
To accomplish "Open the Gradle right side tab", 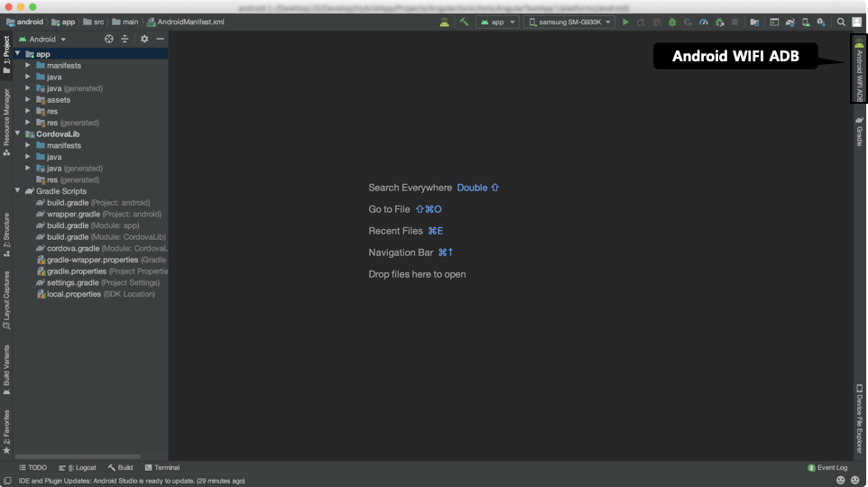I will click(859, 131).
